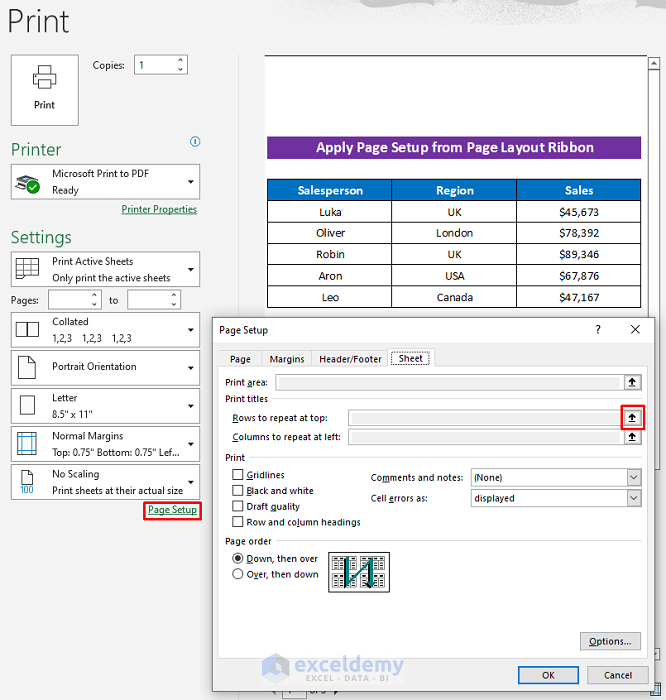Switch to the Page tab
This screenshot has width=666, height=700.
[240, 359]
